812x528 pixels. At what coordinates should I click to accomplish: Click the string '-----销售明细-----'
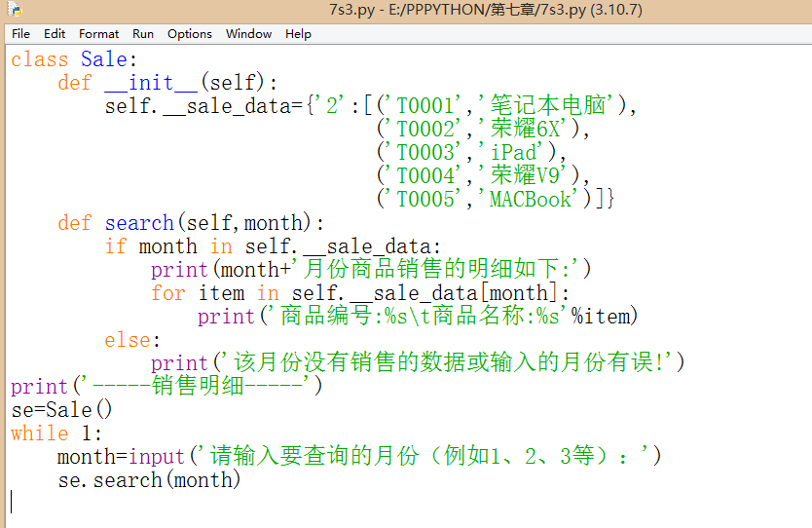(x=198, y=386)
